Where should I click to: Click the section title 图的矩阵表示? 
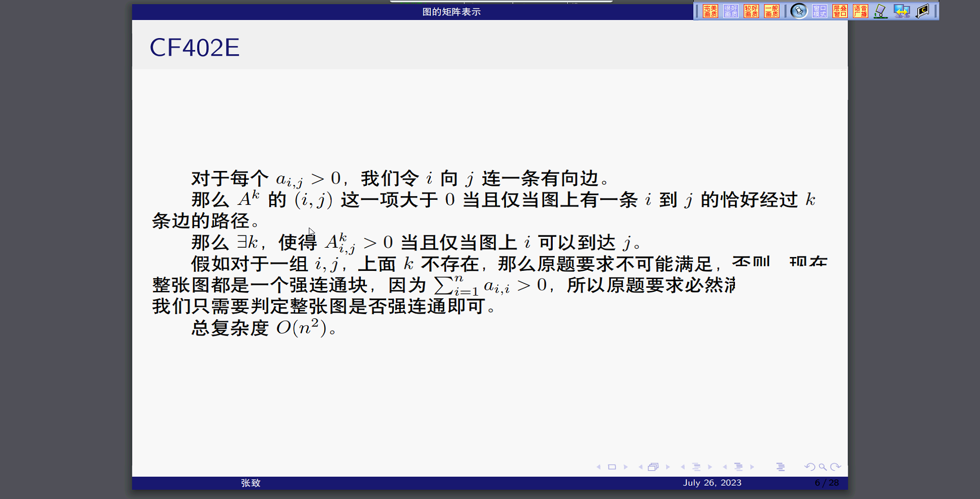click(451, 12)
